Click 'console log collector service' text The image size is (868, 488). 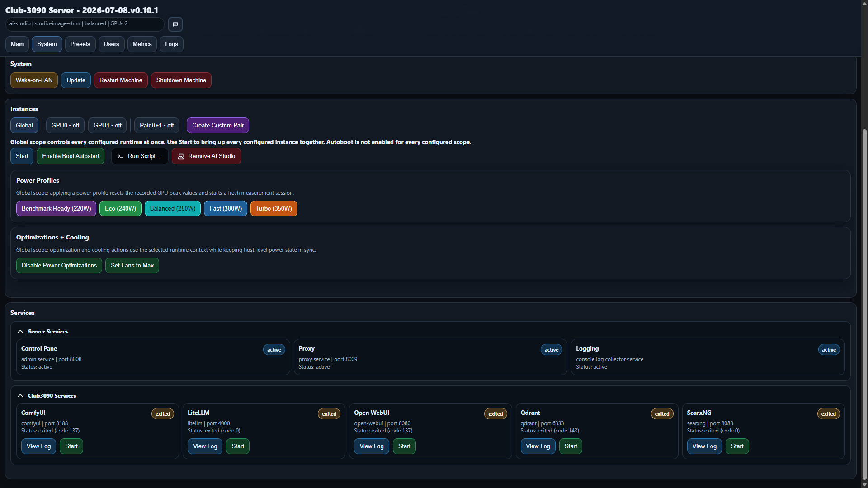609,360
